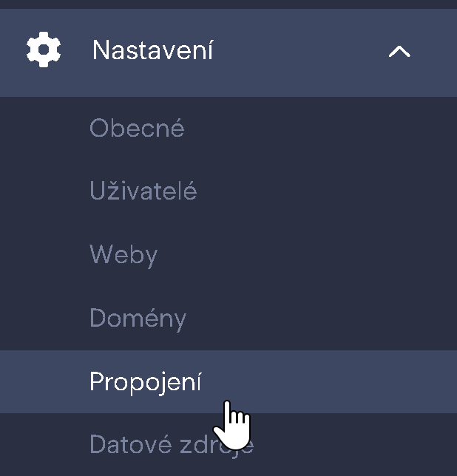
Task: Select Obecné general settings link
Action: click(x=137, y=128)
